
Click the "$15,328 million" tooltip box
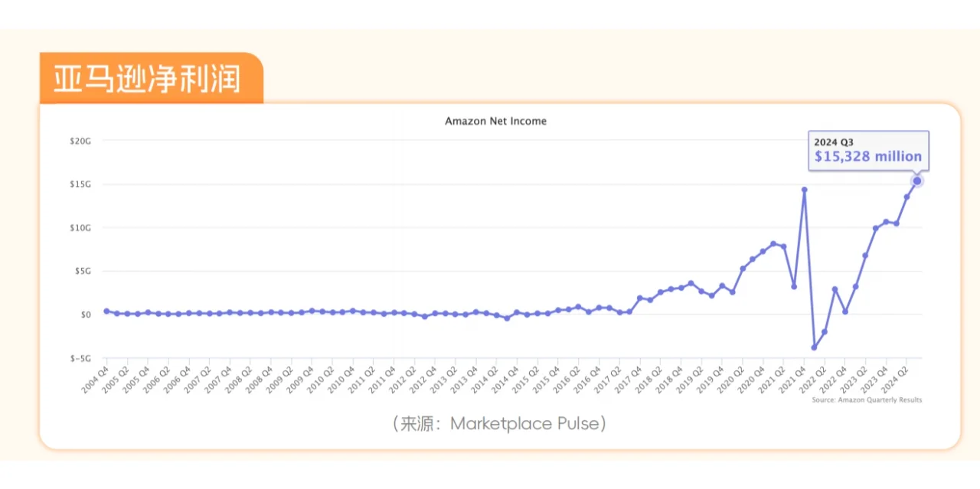click(868, 150)
